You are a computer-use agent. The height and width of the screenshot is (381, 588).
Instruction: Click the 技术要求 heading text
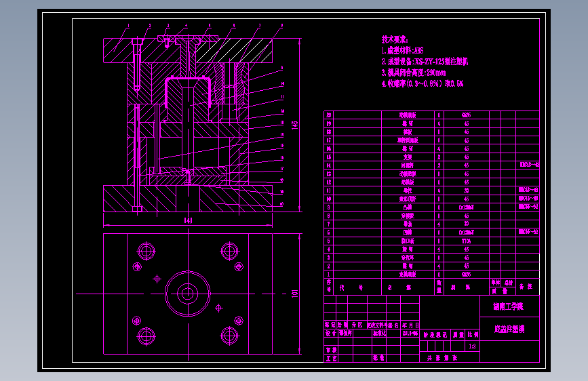(395, 39)
